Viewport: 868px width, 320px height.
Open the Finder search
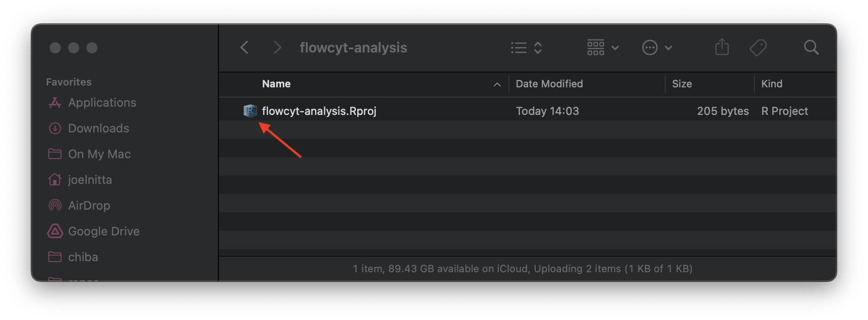click(x=811, y=47)
